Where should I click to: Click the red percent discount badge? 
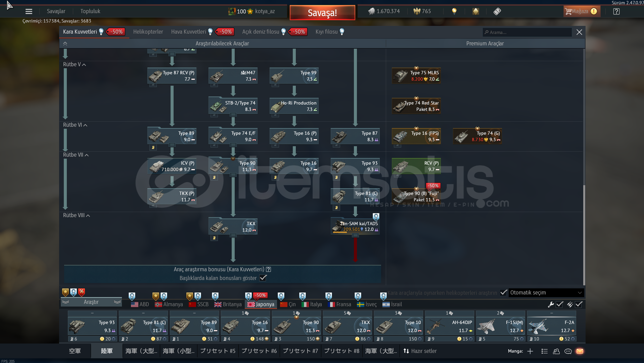click(x=82, y=292)
